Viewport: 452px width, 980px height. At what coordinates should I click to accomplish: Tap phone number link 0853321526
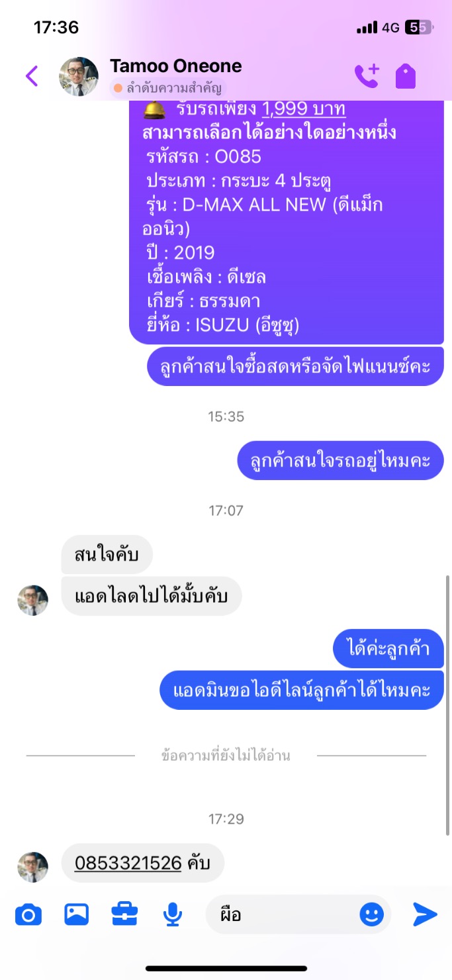pos(128,863)
